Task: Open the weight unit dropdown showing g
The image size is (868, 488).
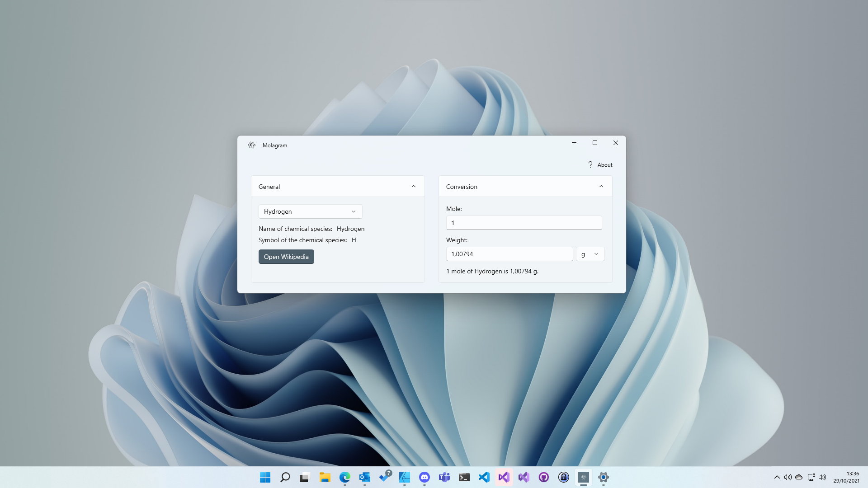Action: [x=590, y=254]
